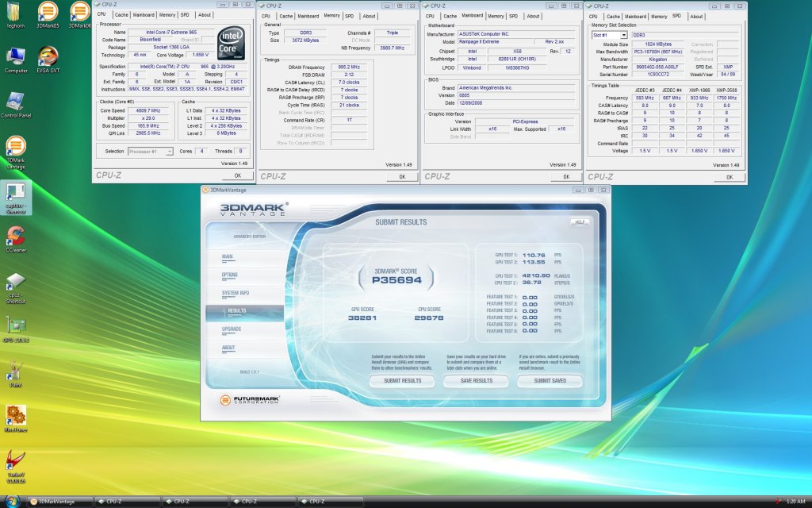Click the SUBMIT RESULTS button in 3DMark Vantage
The height and width of the screenshot is (508, 812).
click(x=402, y=381)
